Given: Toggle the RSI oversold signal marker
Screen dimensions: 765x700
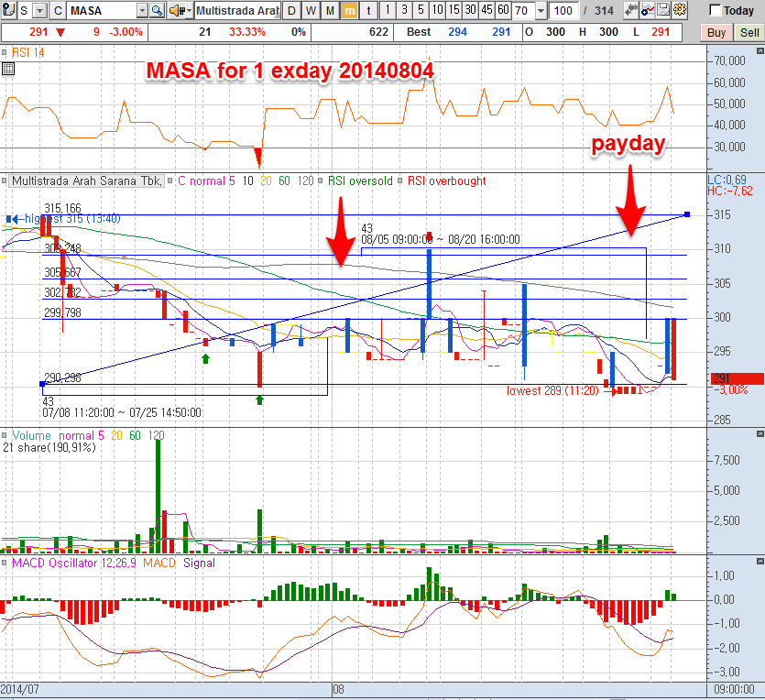Looking at the screenshot, I should [x=320, y=181].
